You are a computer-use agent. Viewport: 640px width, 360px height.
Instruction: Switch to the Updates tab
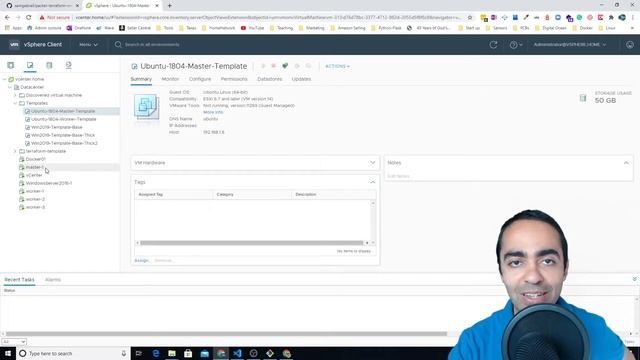tap(301, 79)
